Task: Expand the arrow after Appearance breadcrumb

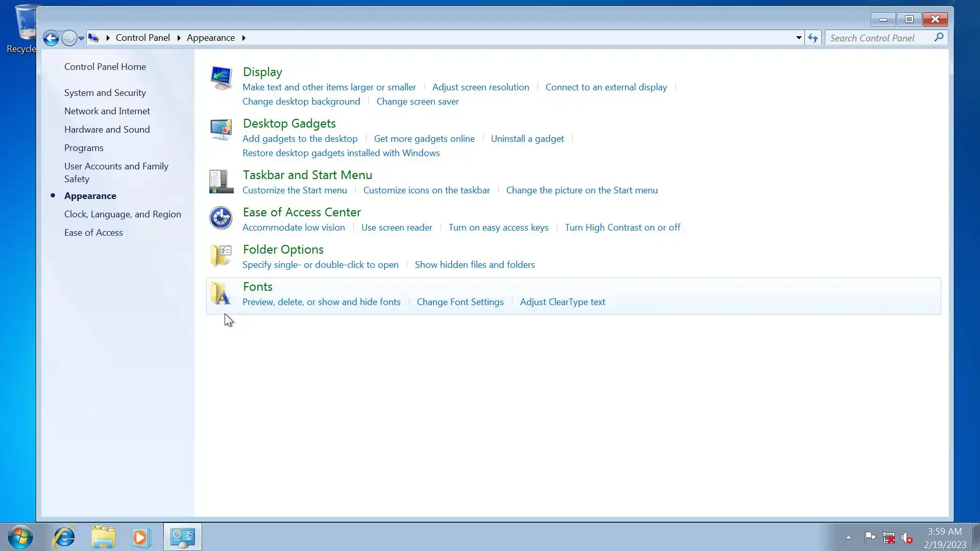Action: 243,38
